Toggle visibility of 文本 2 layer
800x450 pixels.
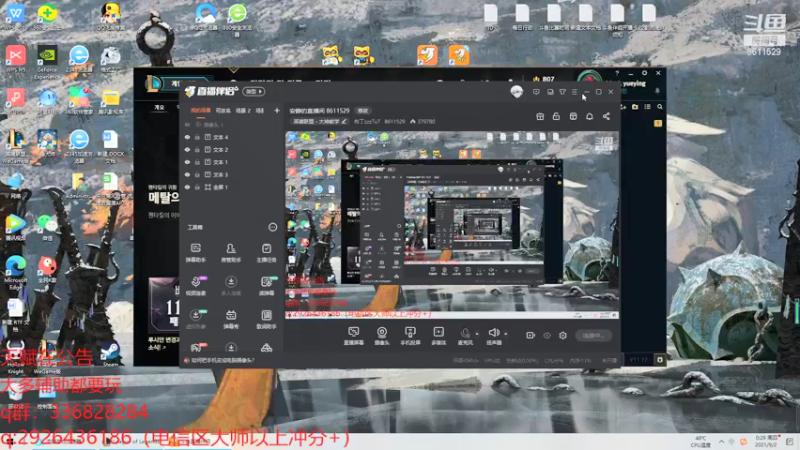tap(187, 149)
